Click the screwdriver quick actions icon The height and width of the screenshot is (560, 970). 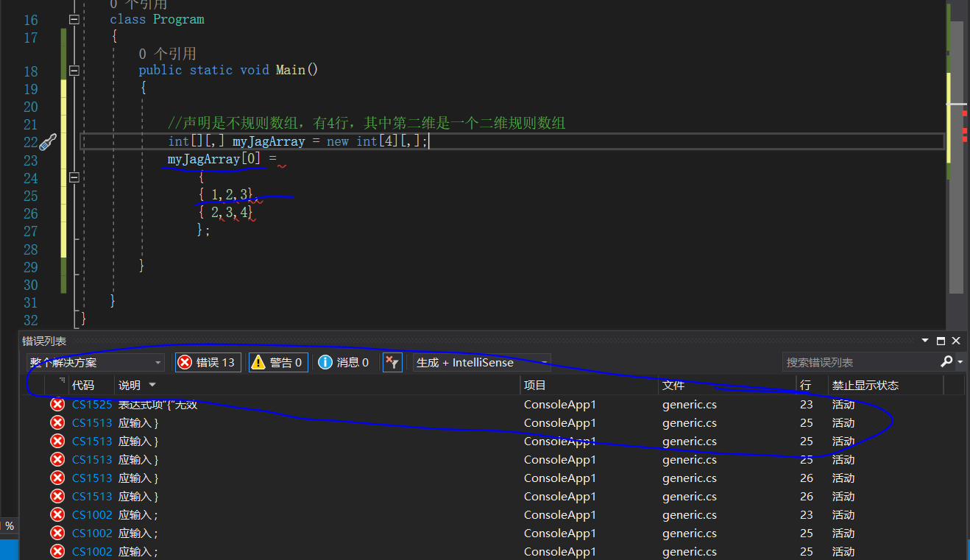tap(49, 141)
